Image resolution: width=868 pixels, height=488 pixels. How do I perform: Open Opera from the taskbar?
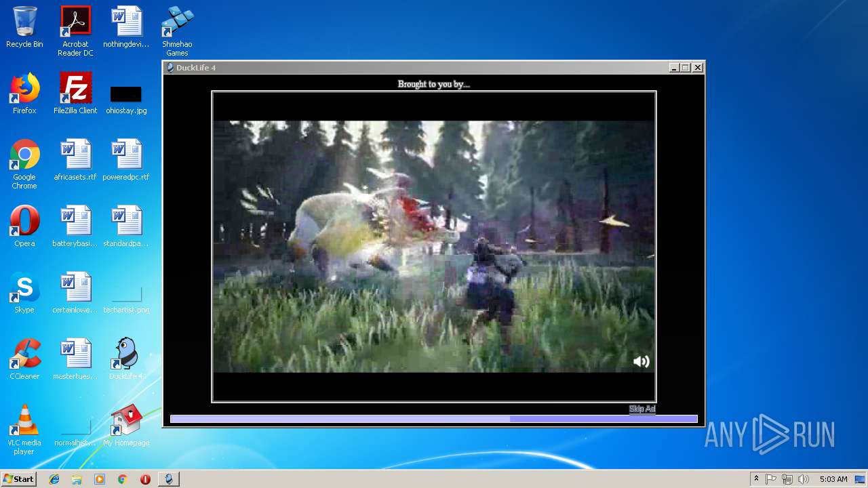pos(145,479)
